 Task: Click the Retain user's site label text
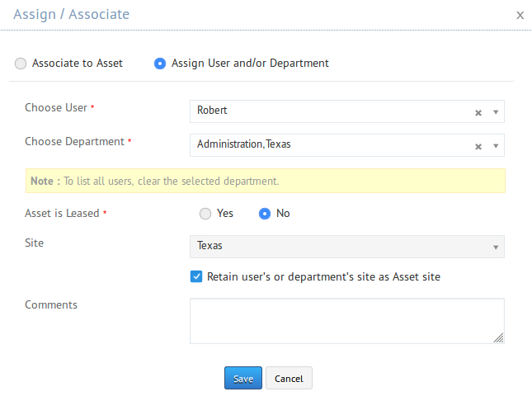click(323, 277)
